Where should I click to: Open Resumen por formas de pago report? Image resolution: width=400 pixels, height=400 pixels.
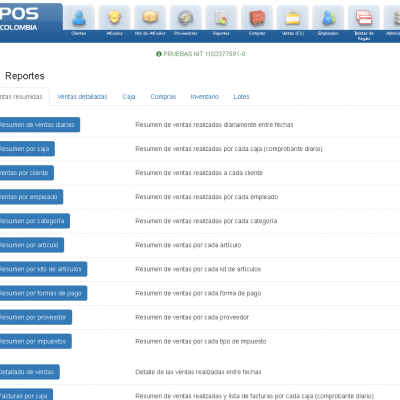[x=43, y=293]
